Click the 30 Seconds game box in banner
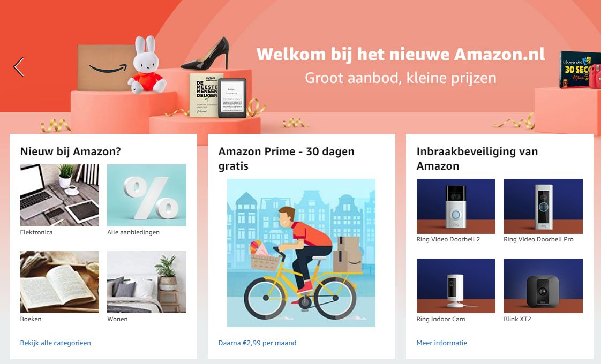Screen dimensions: 601x364 [575, 70]
